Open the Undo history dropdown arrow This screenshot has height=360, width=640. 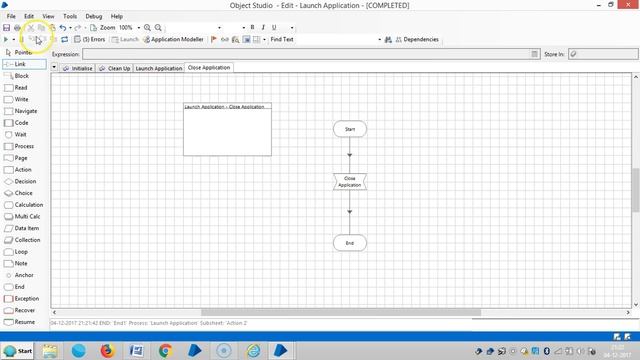coord(70,28)
